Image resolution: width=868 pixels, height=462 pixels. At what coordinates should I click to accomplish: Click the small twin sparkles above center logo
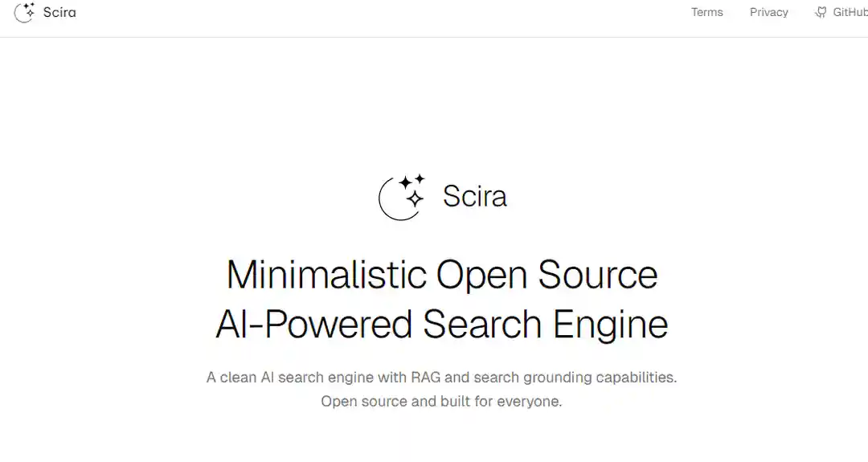point(411,181)
